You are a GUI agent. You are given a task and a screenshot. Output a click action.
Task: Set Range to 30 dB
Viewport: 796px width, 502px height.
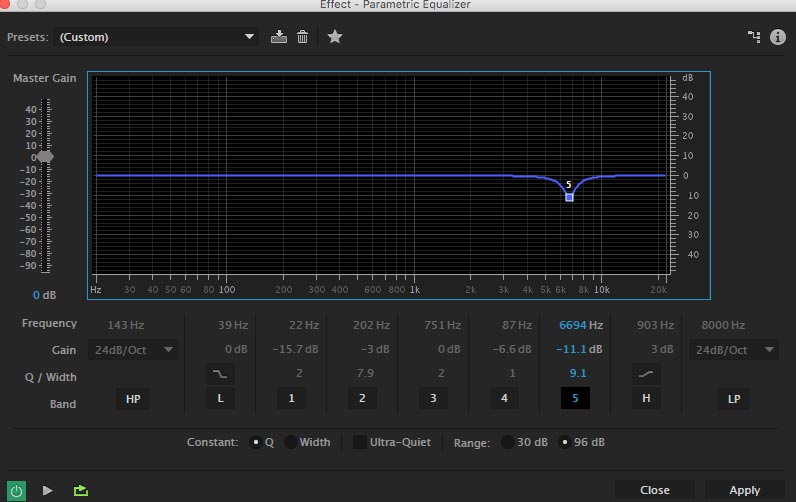[507, 442]
